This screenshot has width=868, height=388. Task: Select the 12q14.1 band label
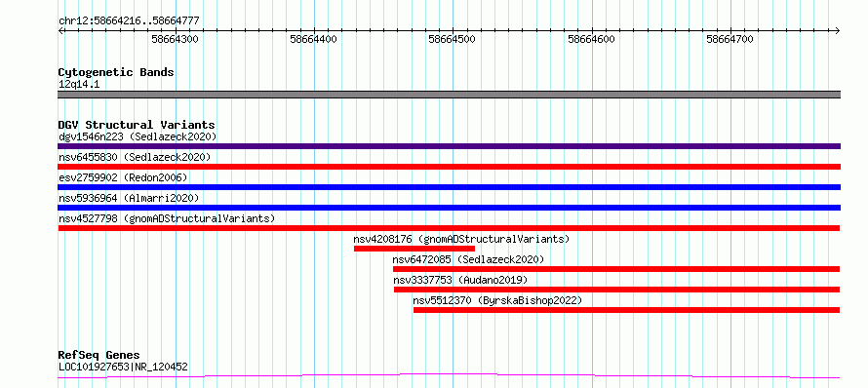pyautogui.click(x=79, y=85)
